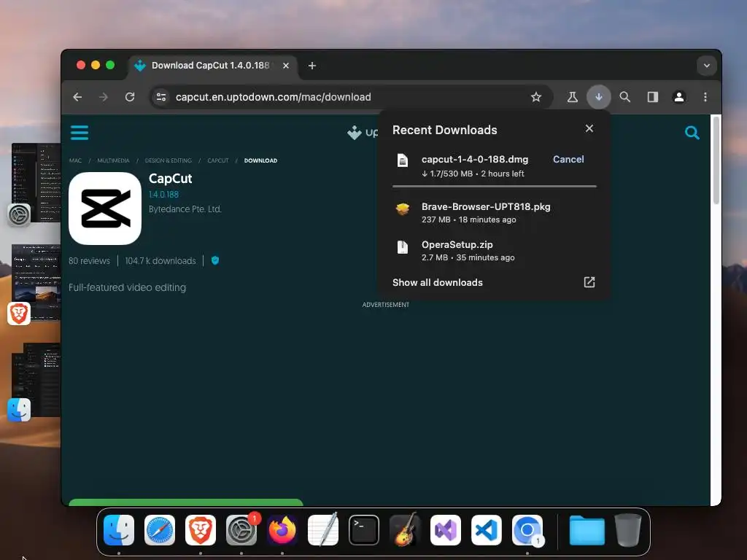This screenshot has height=560, width=747.
Task: Go back to the previous page
Action: [77, 97]
